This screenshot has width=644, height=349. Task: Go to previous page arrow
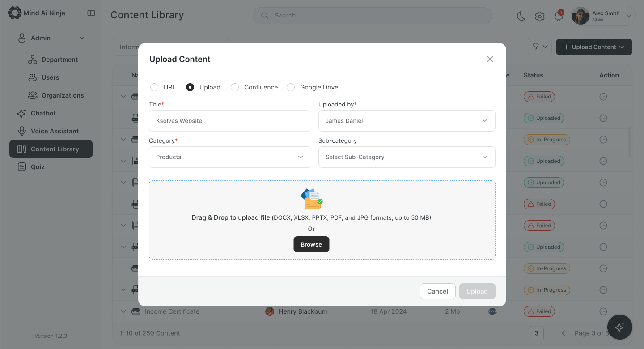coord(563,333)
